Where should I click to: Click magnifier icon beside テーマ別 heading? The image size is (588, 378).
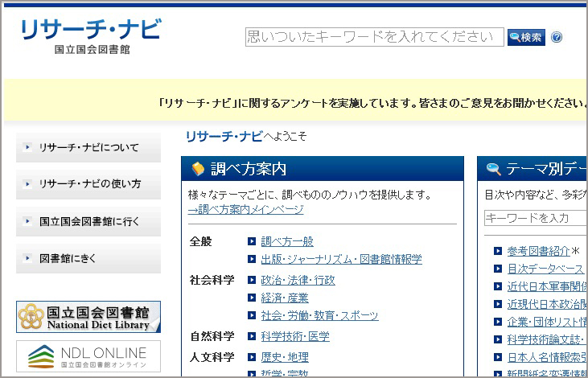click(x=494, y=169)
